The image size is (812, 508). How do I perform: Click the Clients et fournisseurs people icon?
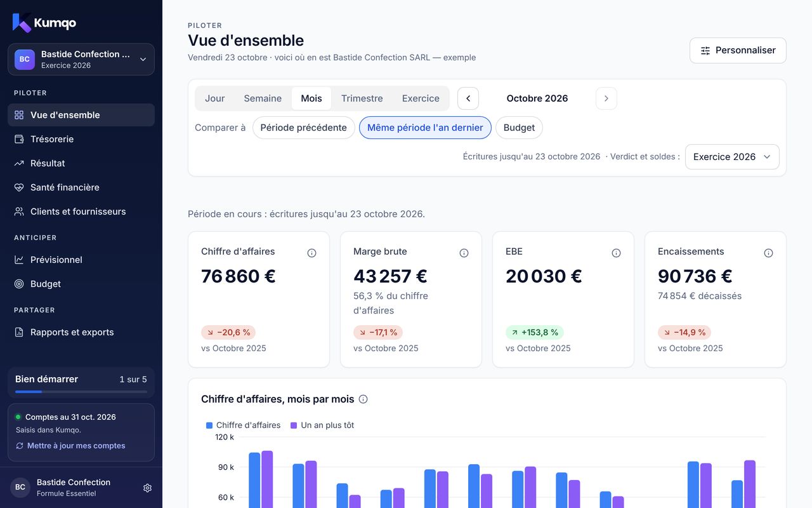(x=19, y=211)
